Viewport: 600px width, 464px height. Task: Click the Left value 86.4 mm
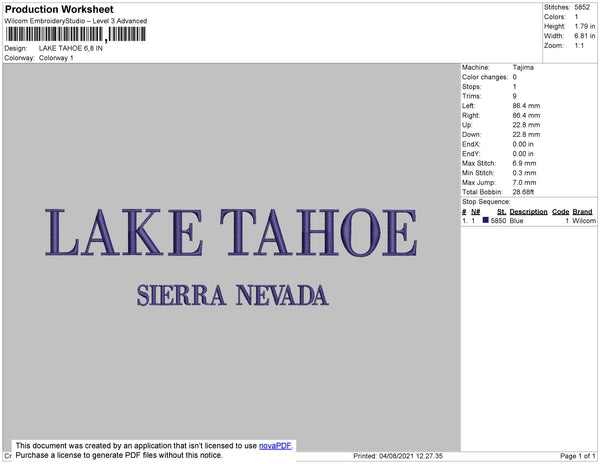[526, 106]
